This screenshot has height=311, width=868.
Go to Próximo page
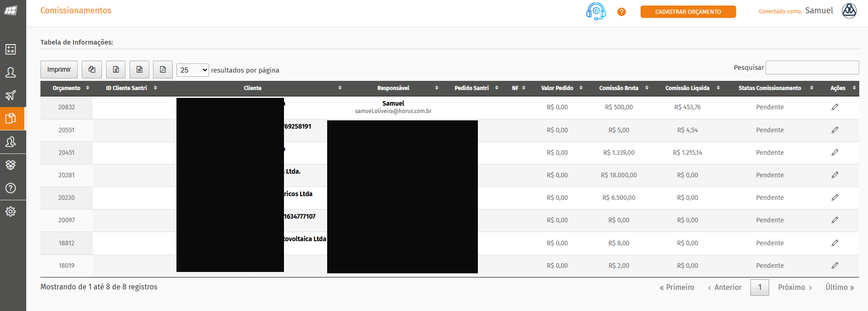[x=795, y=288]
